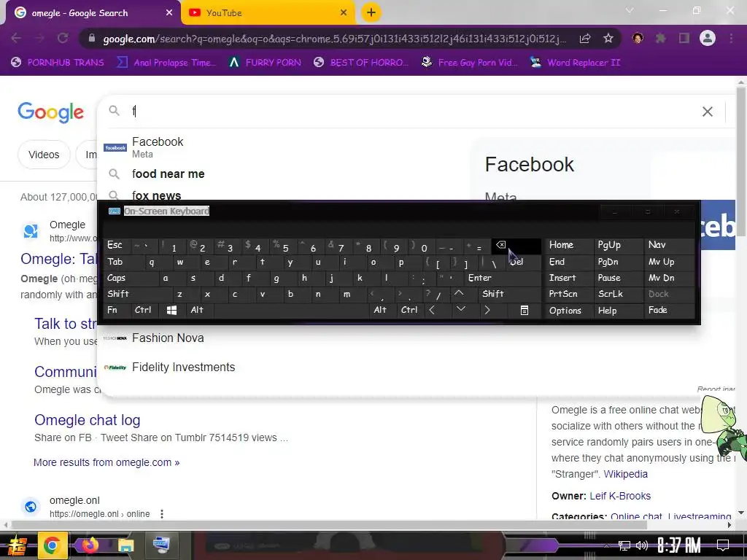Click the horizontal scrollbar at page bottom
The width and height of the screenshot is (747, 560).
tap(329, 525)
